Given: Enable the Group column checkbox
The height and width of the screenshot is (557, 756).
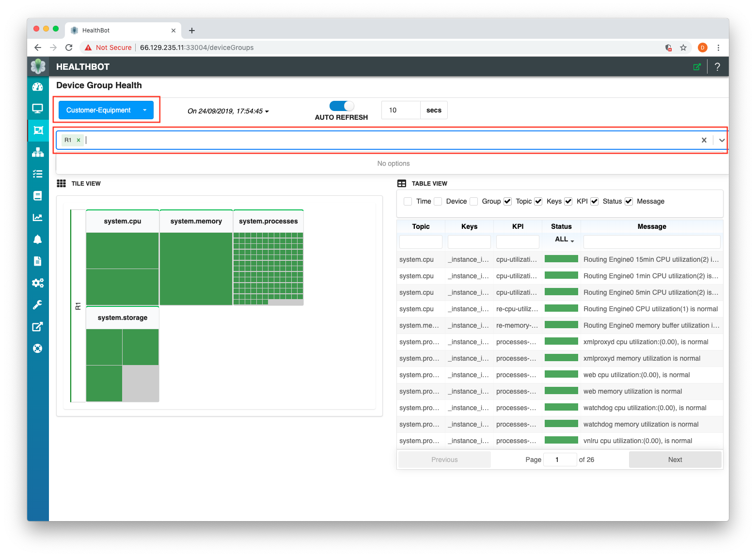Looking at the screenshot, I should click(x=474, y=201).
